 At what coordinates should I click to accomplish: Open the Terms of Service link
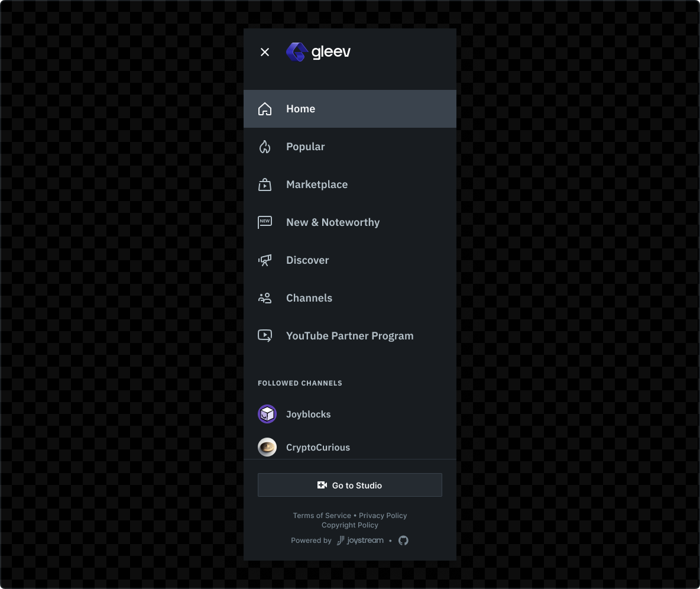(x=322, y=515)
